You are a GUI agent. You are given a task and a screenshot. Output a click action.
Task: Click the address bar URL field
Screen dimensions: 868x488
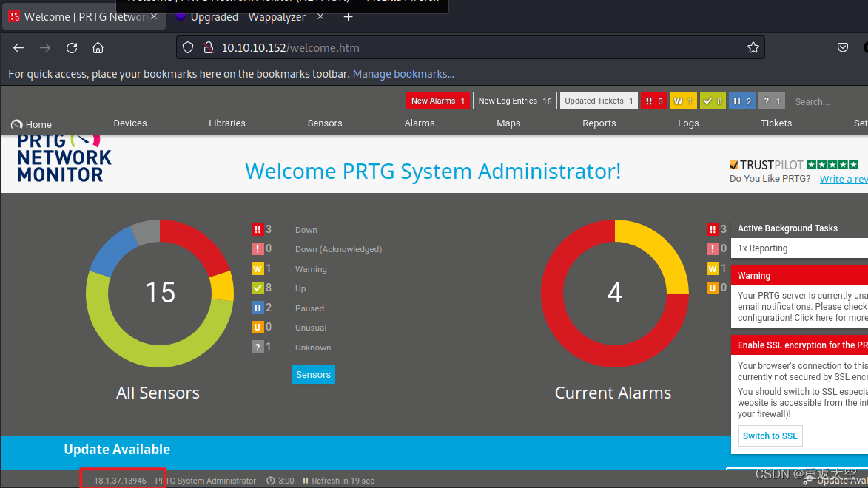tap(471, 48)
